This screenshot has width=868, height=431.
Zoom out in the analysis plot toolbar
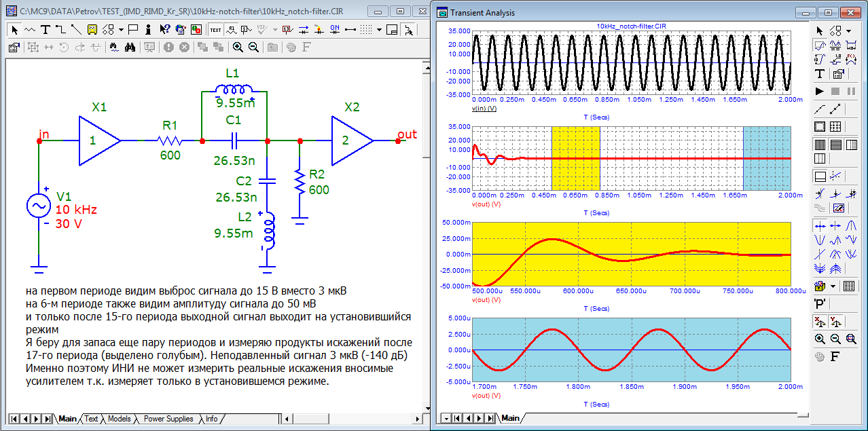(x=835, y=339)
